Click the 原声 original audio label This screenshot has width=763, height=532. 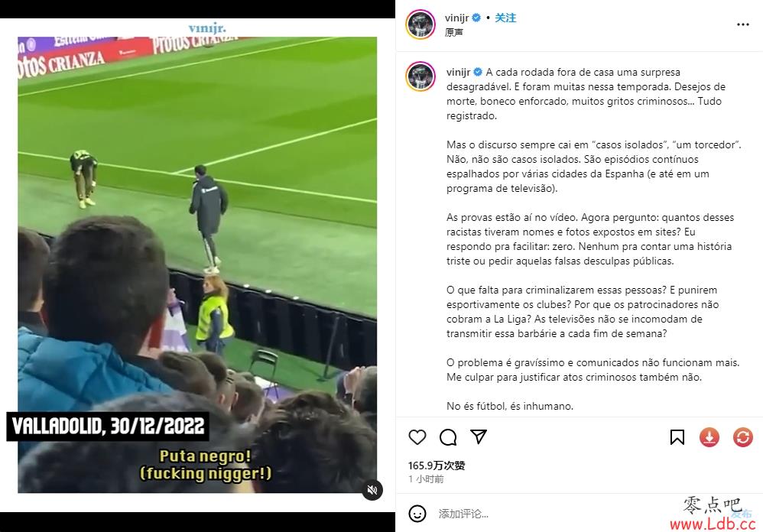click(x=453, y=33)
